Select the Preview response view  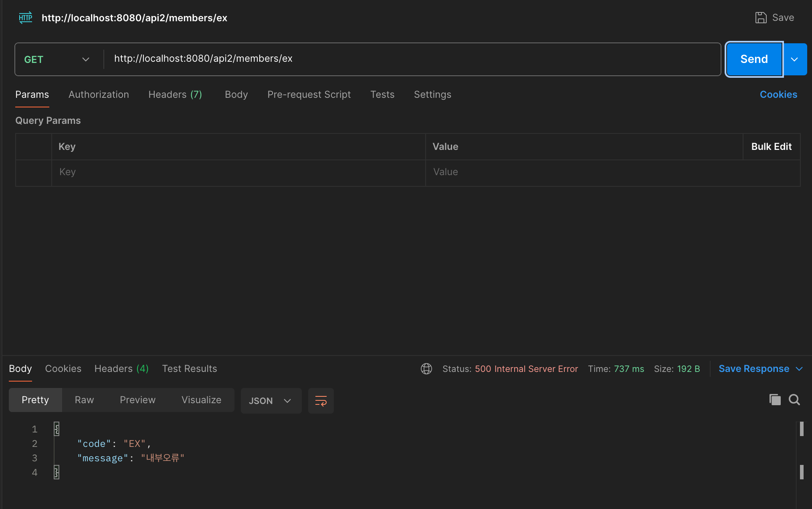click(137, 400)
